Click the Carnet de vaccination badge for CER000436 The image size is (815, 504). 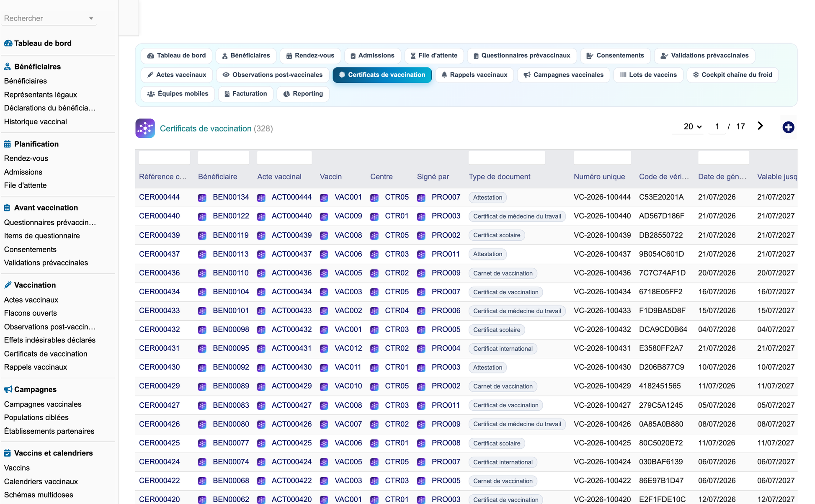pyautogui.click(x=503, y=273)
